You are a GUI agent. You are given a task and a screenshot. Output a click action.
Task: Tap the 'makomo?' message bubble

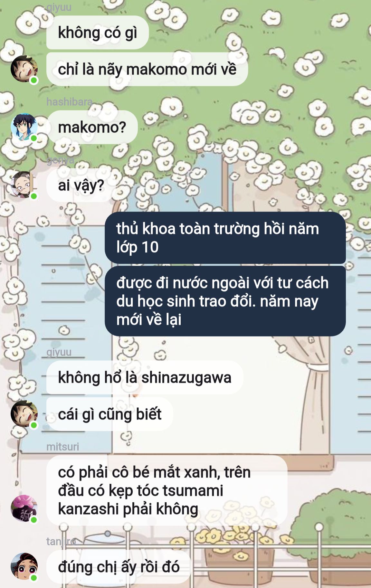(92, 127)
